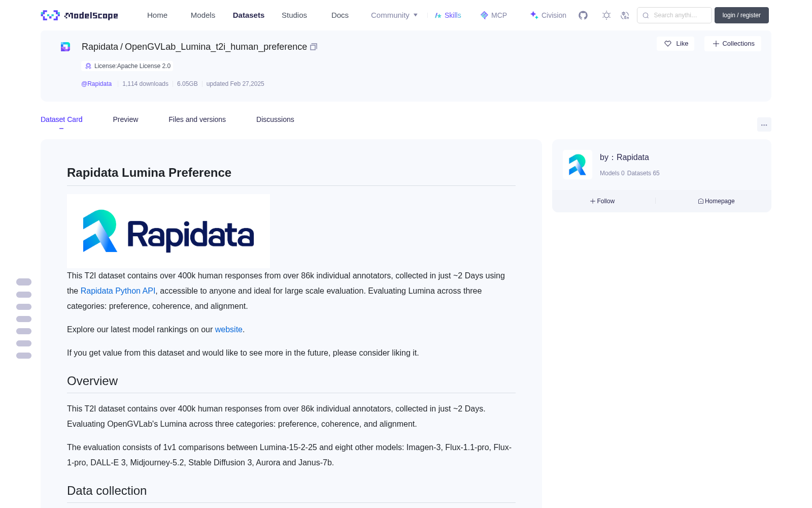Click the Rapidata banner image
Viewport: 812px width, 508px height.
tap(168, 231)
